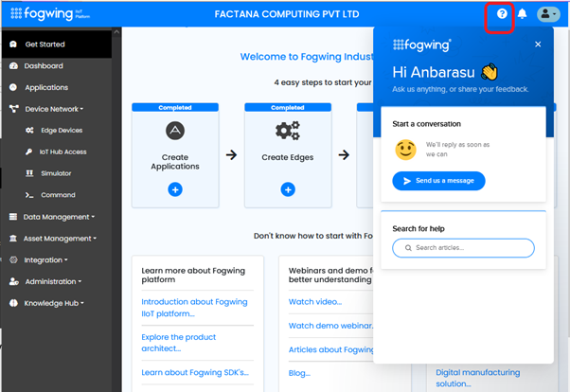Open the Watch video link
The height and width of the screenshot is (392, 570).
314,302
